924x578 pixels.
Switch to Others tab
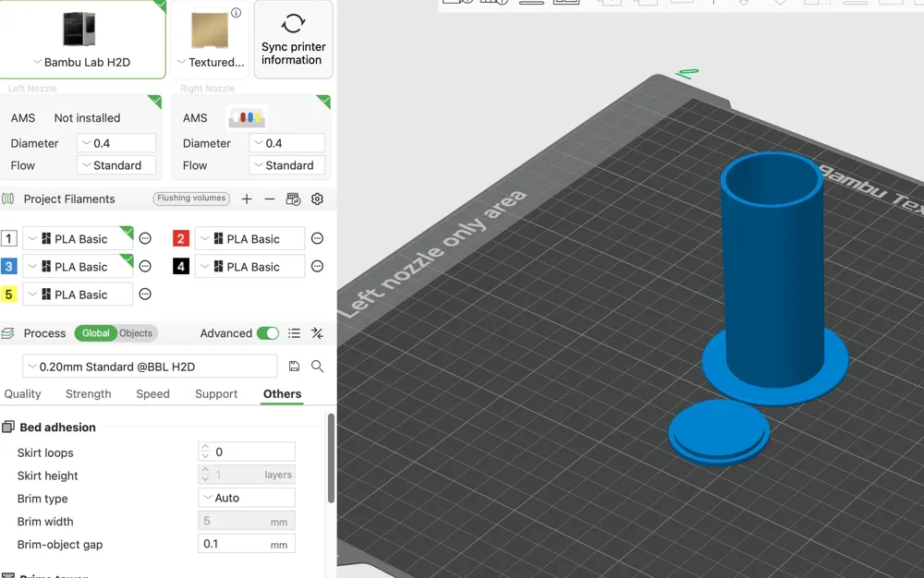[x=282, y=393]
